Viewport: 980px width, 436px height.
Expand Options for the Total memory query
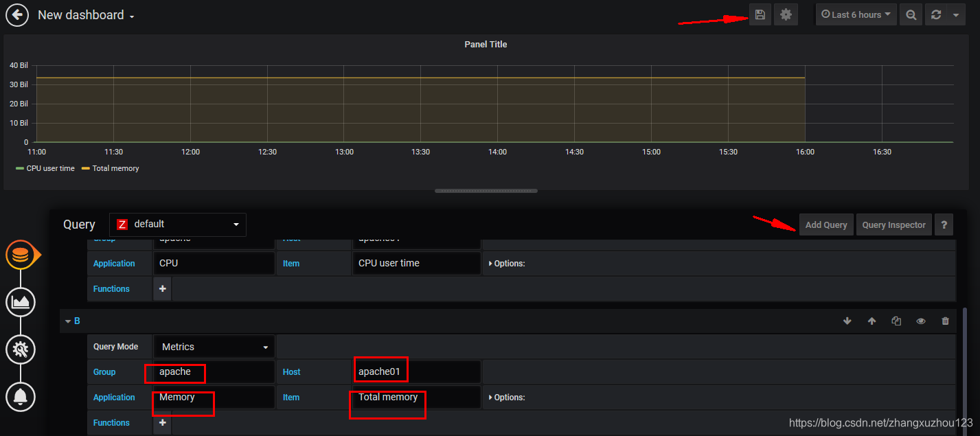tap(507, 398)
